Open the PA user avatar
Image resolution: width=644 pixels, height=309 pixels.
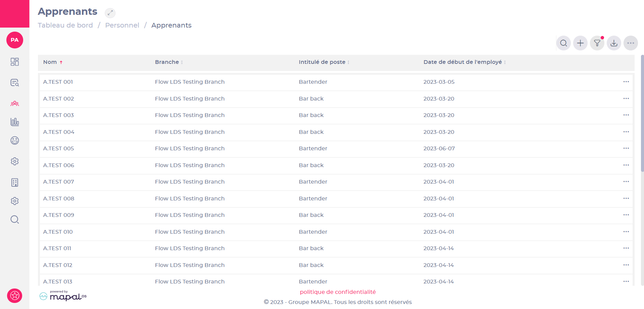click(15, 40)
